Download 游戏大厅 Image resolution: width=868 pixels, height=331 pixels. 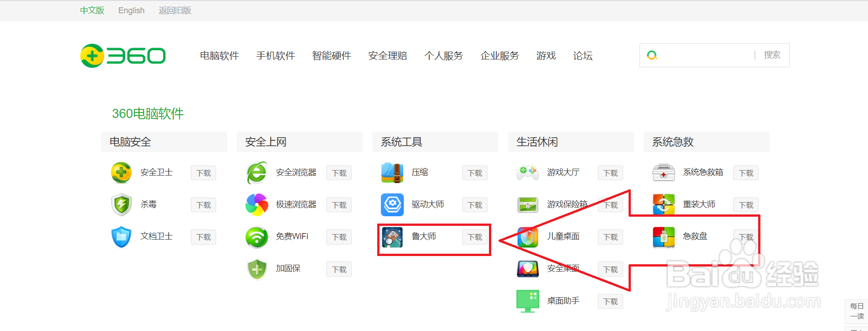pyautogui.click(x=610, y=173)
